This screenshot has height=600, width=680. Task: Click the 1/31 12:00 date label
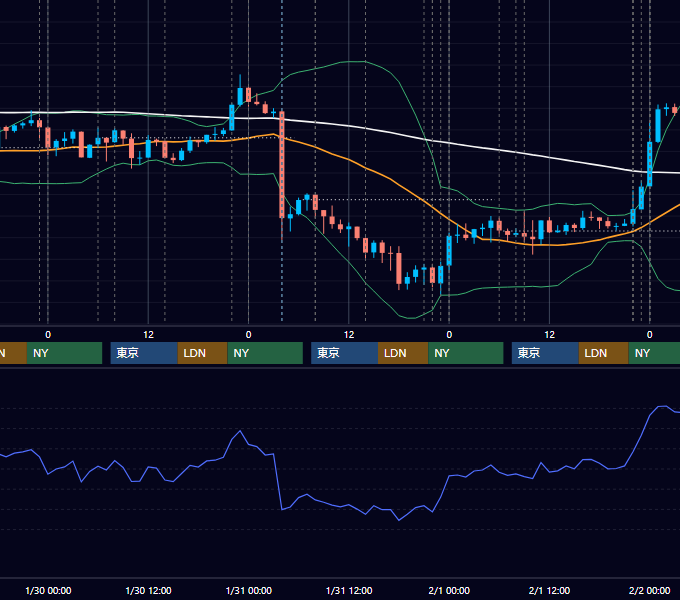tap(349, 590)
